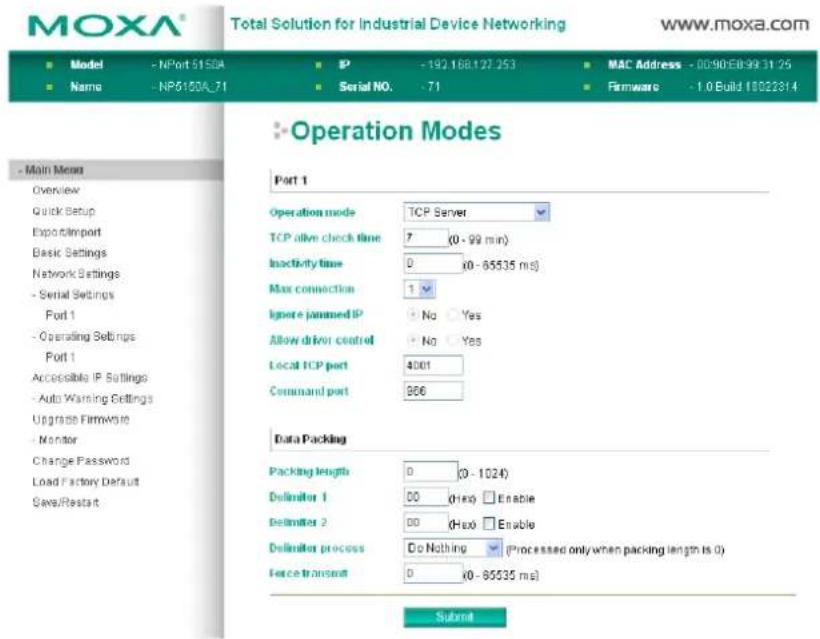Open the Operation mode dropdown
Viewport: 820px width, 639px height.
(x=476, y=212)
